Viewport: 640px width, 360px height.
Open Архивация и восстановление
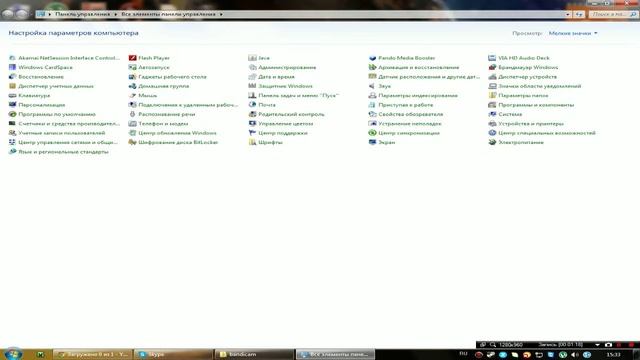click(x=418, y=67)
